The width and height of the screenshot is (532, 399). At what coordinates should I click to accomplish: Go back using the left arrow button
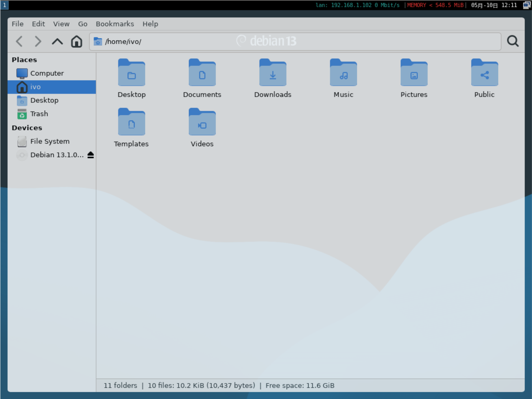(x=19, y=41)
